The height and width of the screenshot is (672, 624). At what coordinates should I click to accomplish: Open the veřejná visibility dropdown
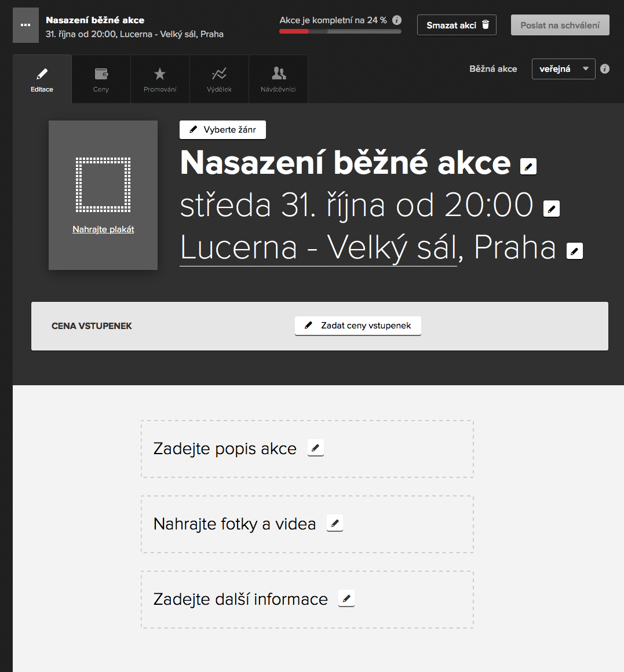pos(563,69)
